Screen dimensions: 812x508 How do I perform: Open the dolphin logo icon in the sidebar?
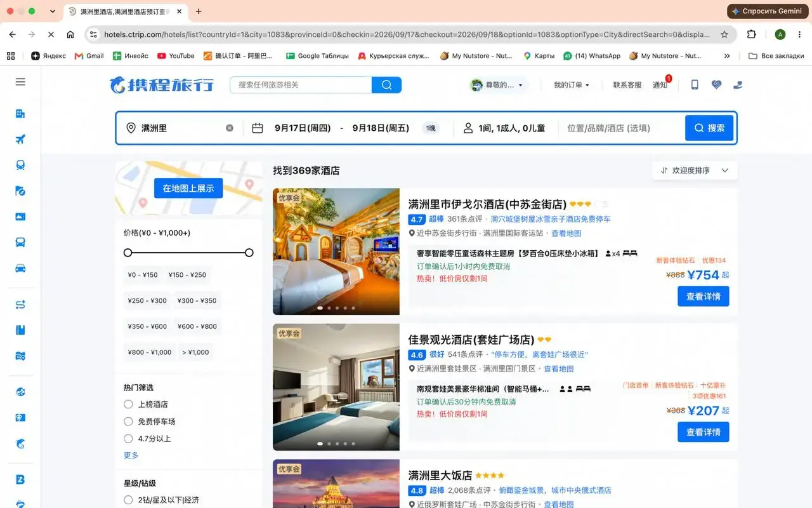pyautogui.click(x=20, y=443)
